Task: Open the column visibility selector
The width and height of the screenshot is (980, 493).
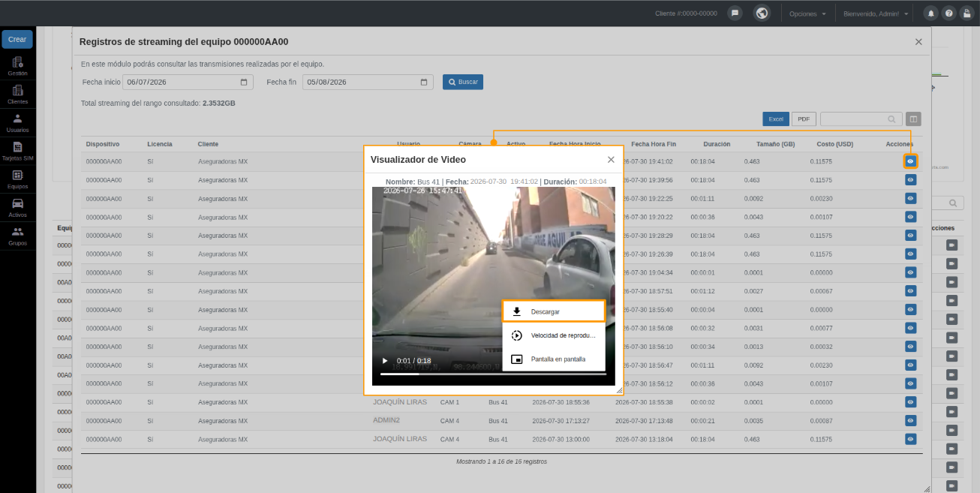Action: [x=913, y=119]
